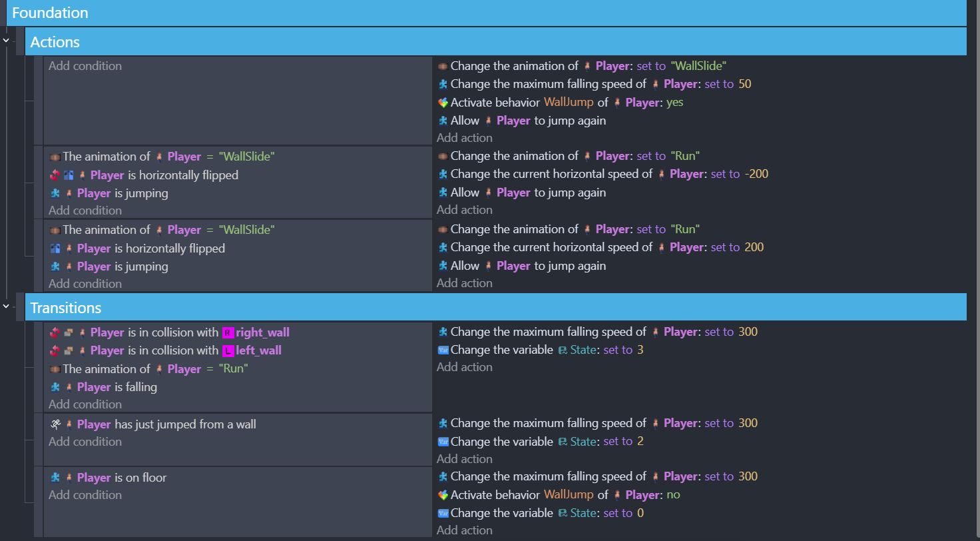Click the WallJump behavior icon in the yes action
The width and height of the screenshot is (980, 541).
point(443,103)
